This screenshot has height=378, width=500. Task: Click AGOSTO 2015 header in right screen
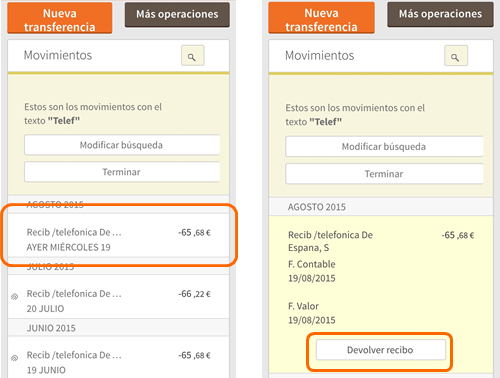[317, 207]
